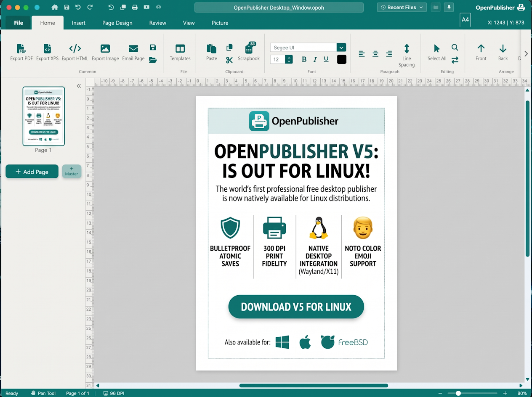Click the Export PDF icon
Screen dimensions: 532x397
point(21,48)
